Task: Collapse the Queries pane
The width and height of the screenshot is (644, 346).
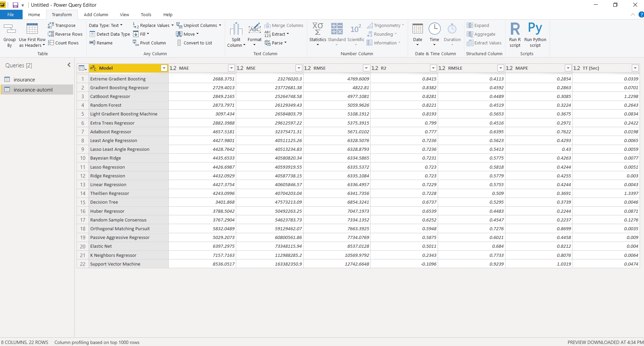Action: (69, 65)
